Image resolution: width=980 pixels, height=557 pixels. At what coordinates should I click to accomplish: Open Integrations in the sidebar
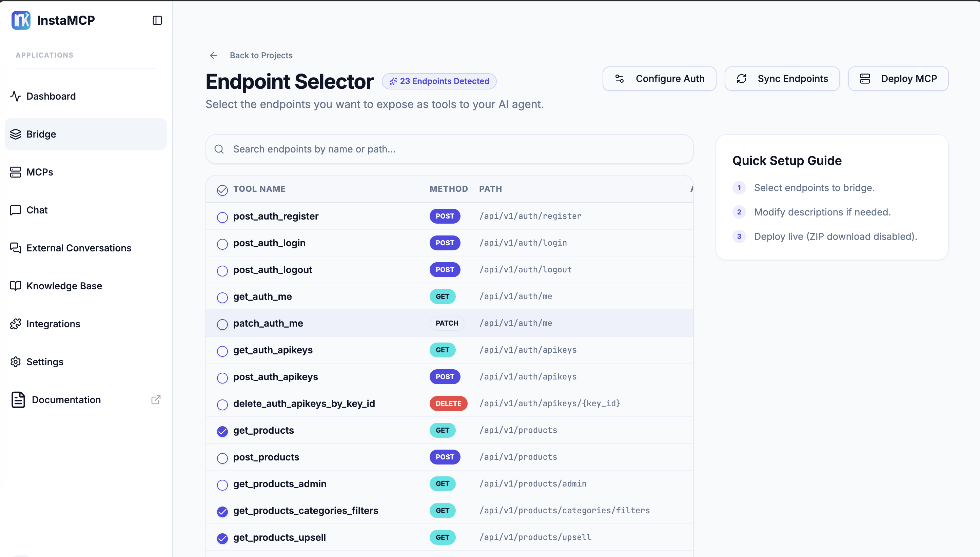pos(86,324)
